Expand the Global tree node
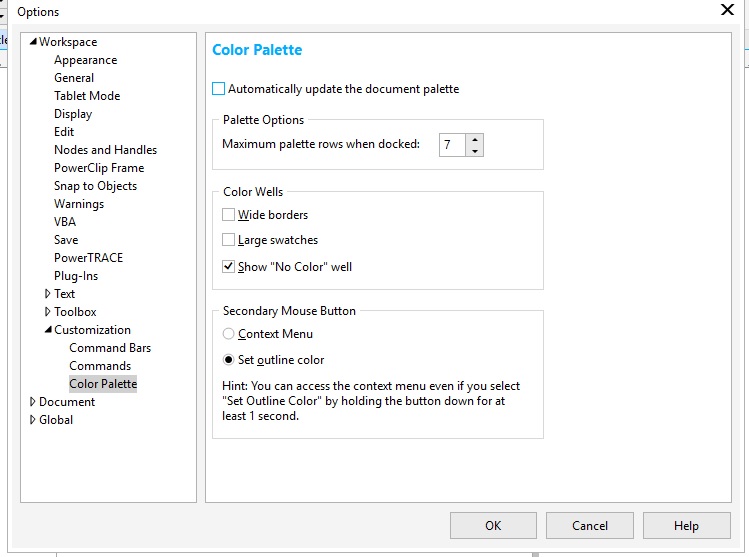This screenshot has height=557, width=749. click(33, 420)
